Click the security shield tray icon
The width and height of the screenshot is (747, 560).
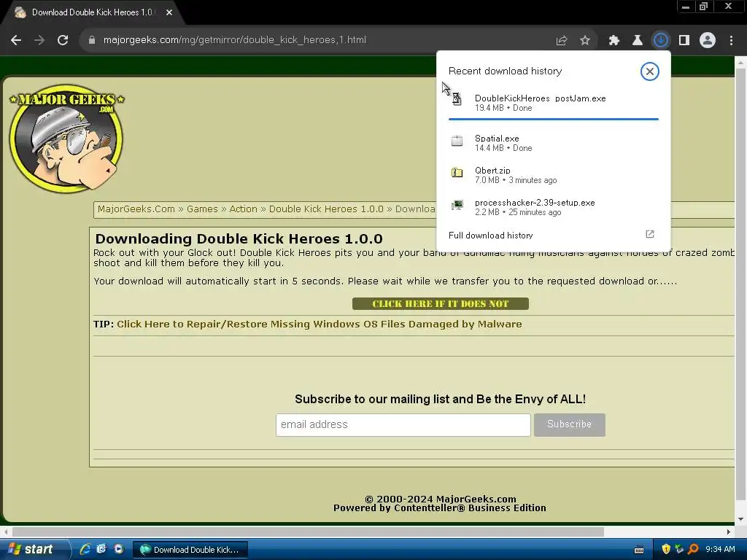666,549
